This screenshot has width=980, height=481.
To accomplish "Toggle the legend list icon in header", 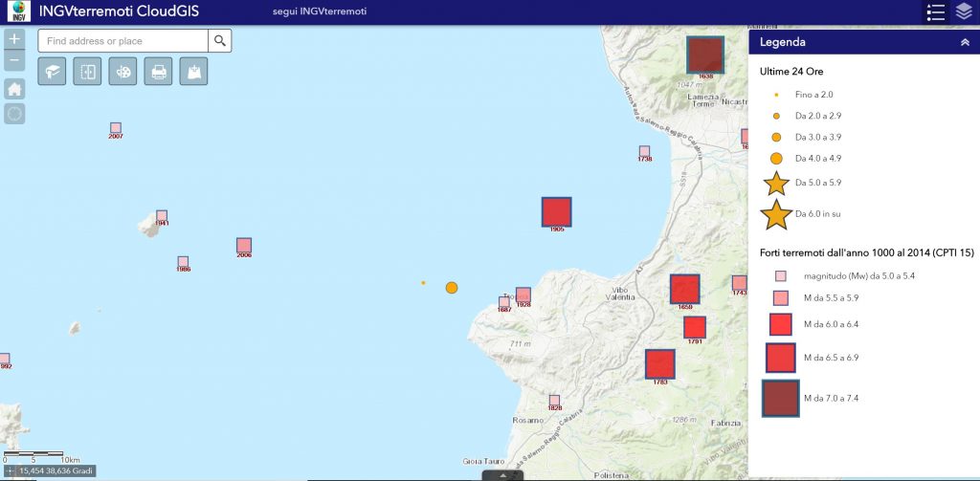I will tap(936, 12).
